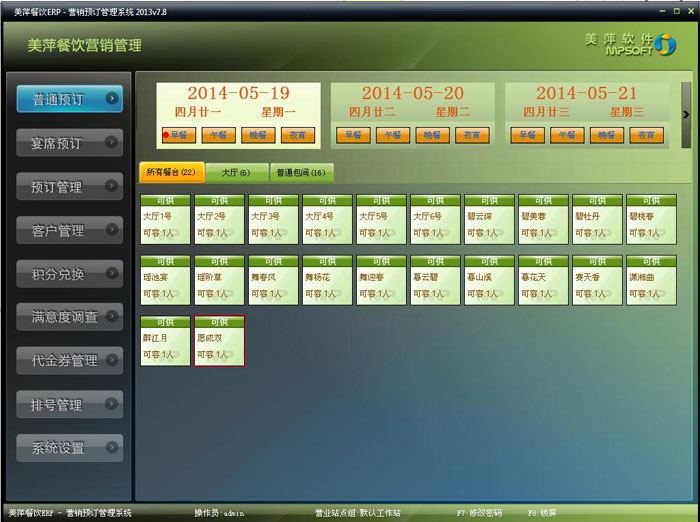Select table card 碧牡丹
This screenshot has height=522, width=700.
(x=597, y=220)
